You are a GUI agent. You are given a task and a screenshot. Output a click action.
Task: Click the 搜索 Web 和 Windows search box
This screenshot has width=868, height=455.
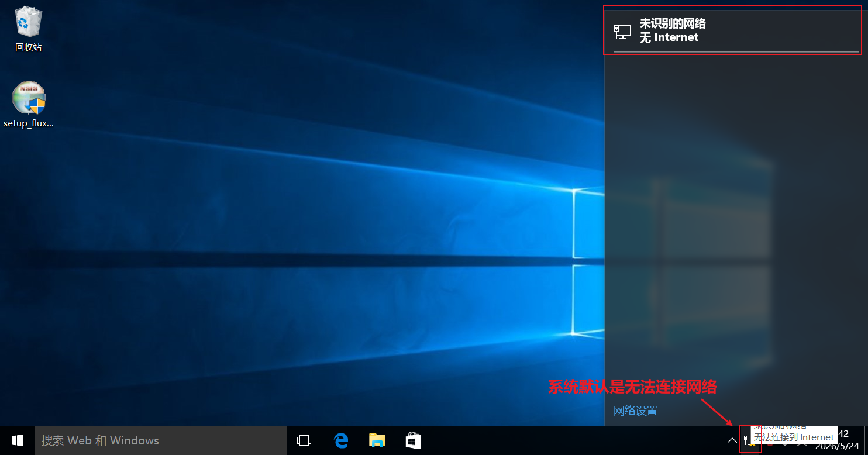(x=161, y=440)
